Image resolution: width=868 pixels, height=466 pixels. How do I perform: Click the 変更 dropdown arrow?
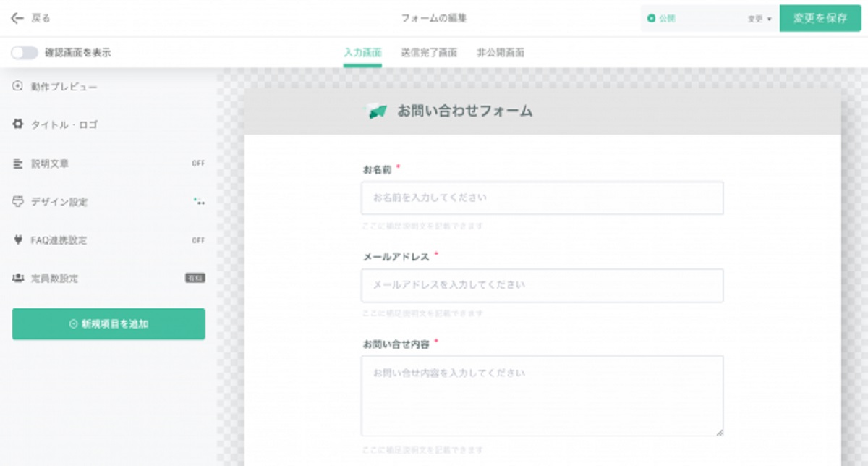(769, 20)
